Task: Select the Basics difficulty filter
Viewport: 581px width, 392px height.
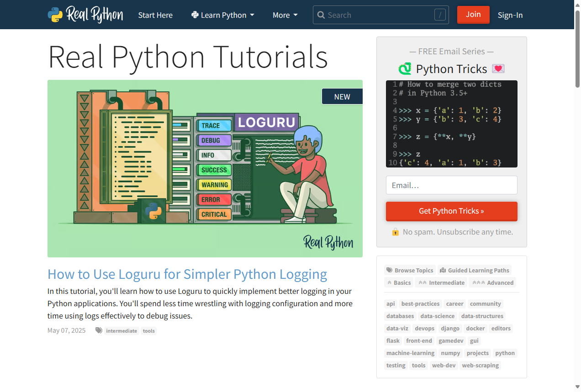Action: (x=398, y=282)
